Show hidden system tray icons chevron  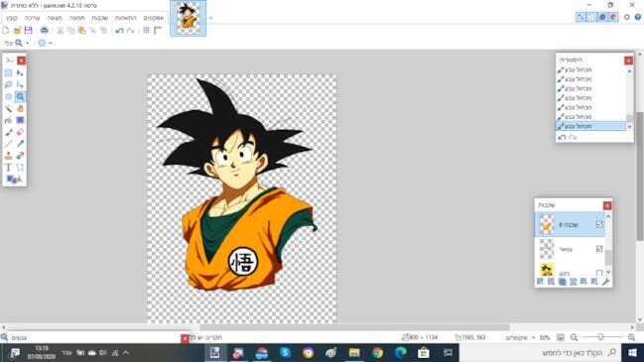126,353
